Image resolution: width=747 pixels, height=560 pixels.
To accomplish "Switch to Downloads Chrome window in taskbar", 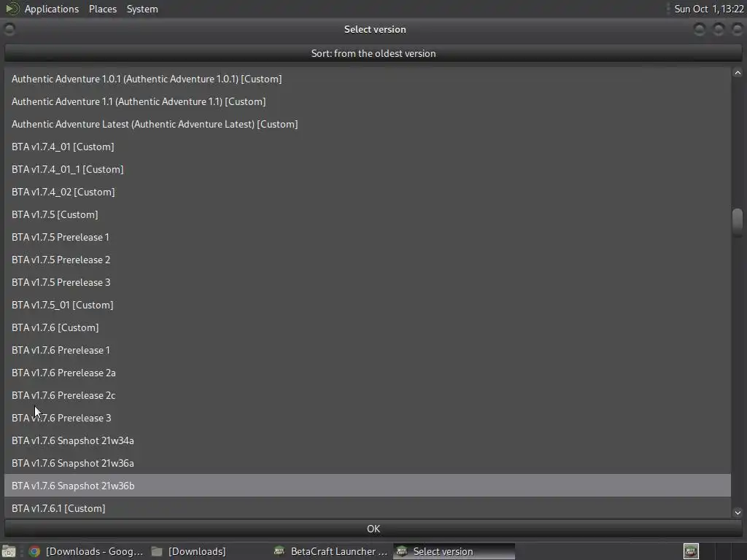I will pos(86,551).
